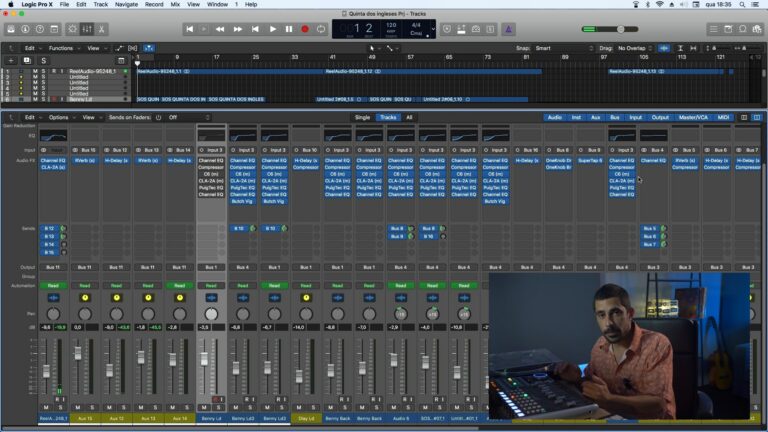Toggle the Sends on Faders power button
Screen dimensions: 768x432
158,118
